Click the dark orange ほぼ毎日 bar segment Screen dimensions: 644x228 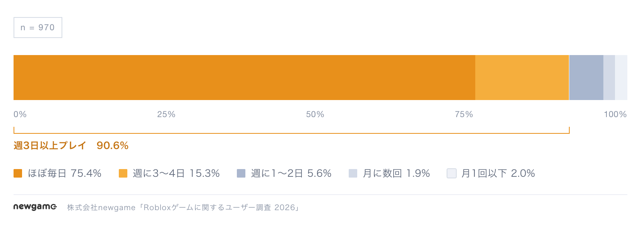pyautogui.click(x=244, y=78)
